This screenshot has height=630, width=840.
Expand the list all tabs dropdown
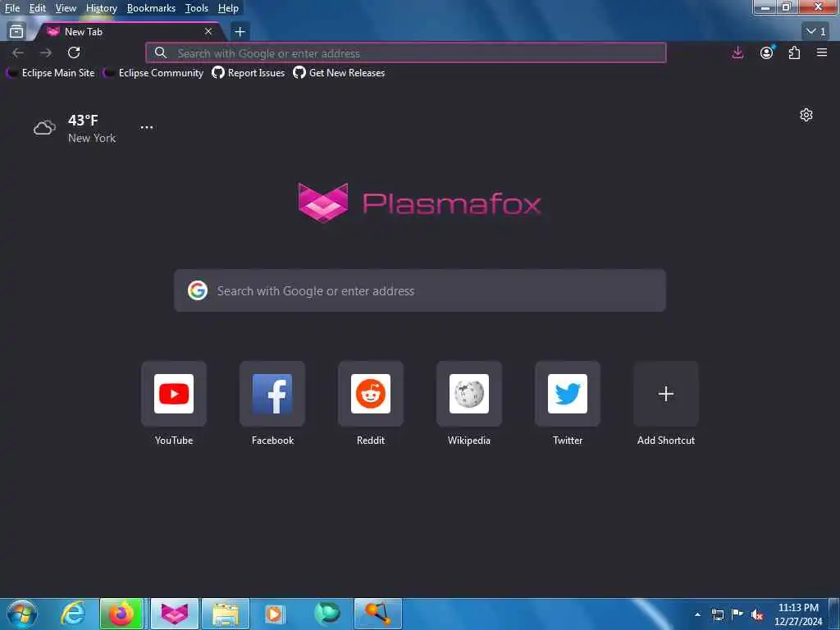click(816, 32)
